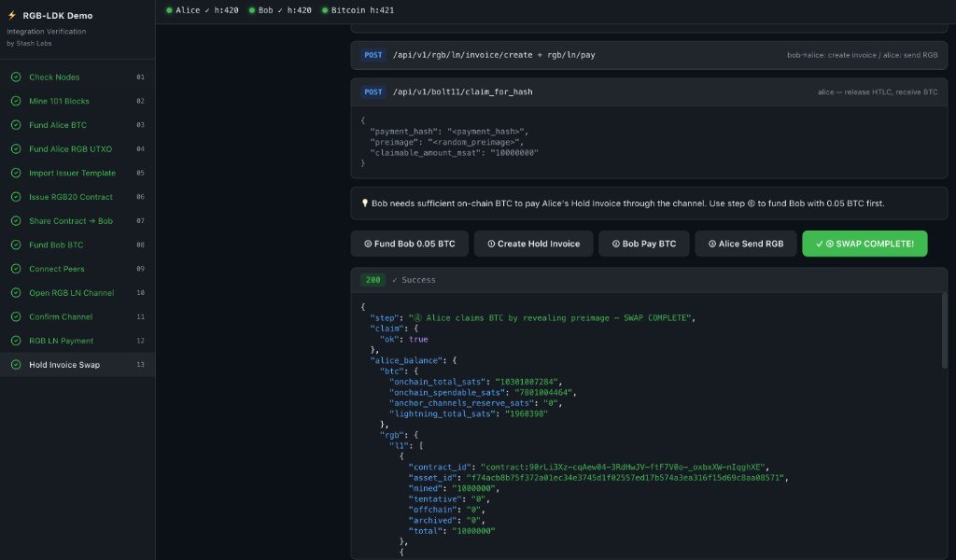The width and height of the screenshot is (956, 560).
Task: Click the POST badge on claim_for_hash
Action: [x=373, y=92]
